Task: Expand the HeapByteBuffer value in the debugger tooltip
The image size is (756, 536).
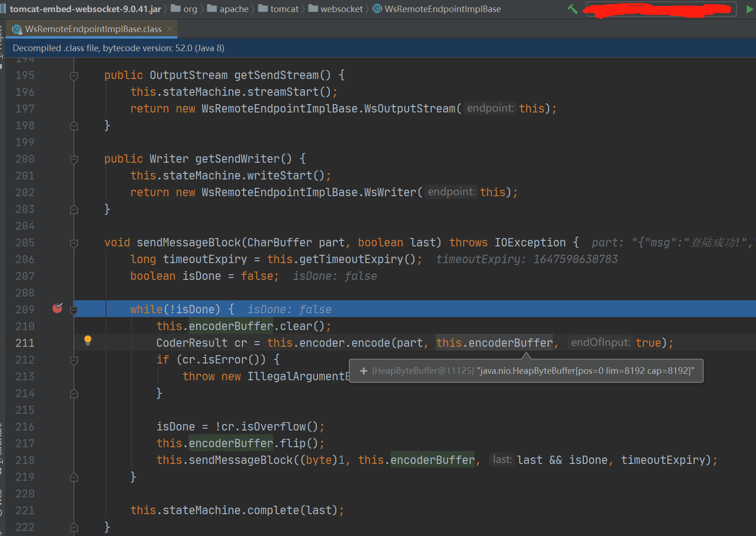Action: 363,371
